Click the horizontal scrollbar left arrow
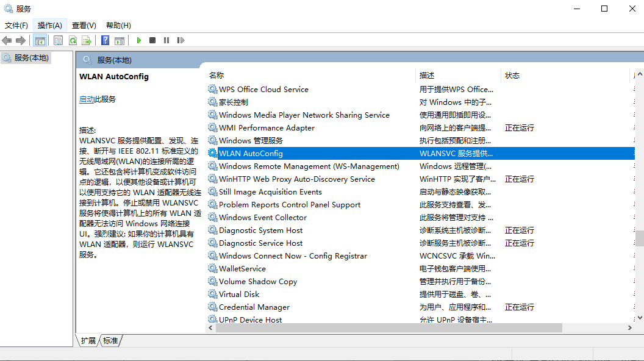The image size is (644, 361). [x=210, y=327]
